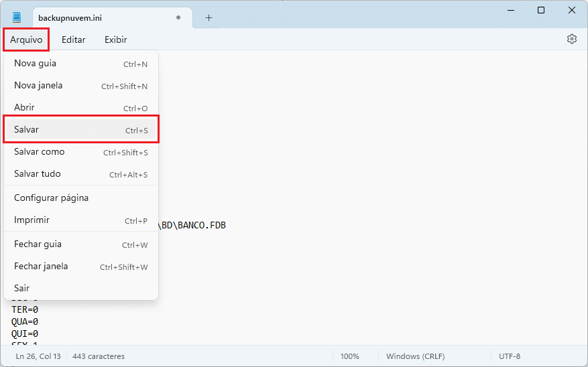Click the 100% zoom level in status bar
The height and width of the screenshot is (367, 588).
click(x=349, y=356)
